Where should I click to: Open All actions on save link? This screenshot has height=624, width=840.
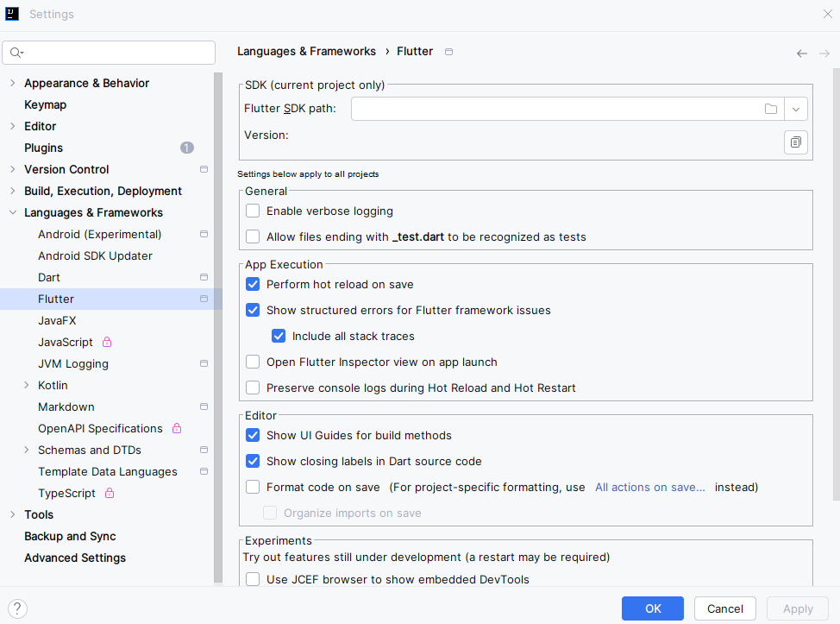point(649,488)
